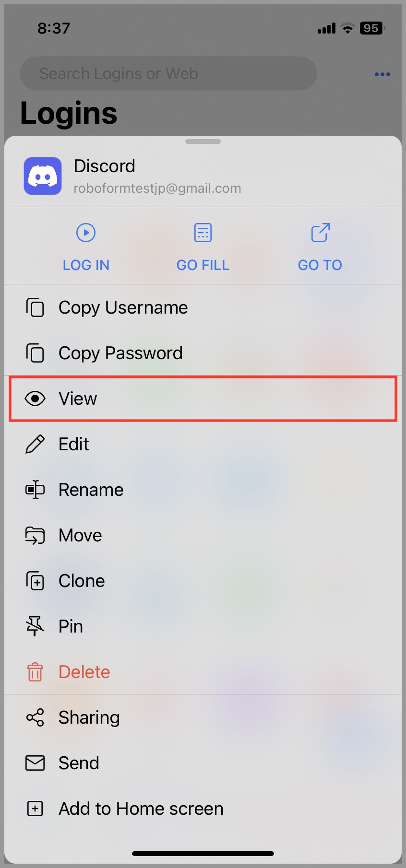The image size is (406, 868).
Task: Select the Clone menu entry
Action: (203, 581)
